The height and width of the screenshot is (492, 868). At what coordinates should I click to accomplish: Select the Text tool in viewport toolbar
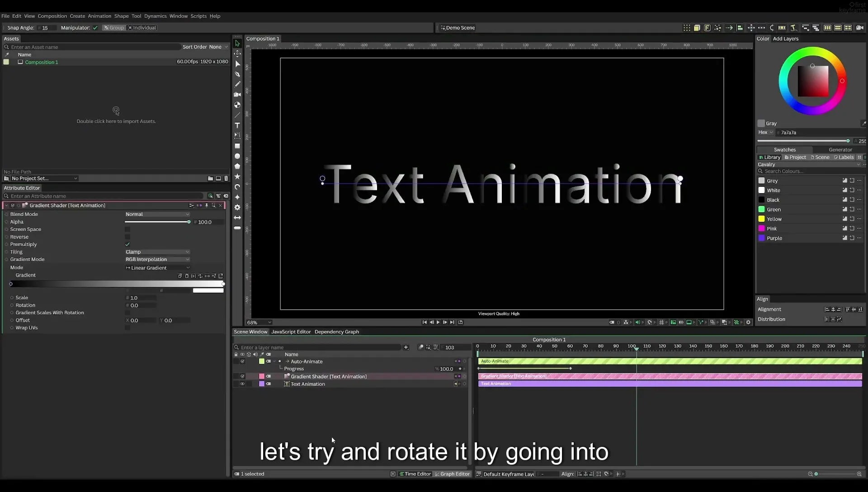237,125
